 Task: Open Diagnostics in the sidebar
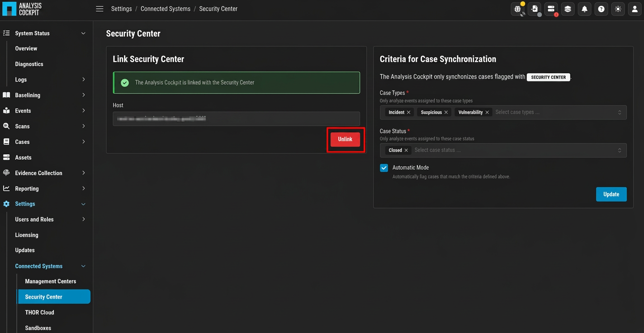29,64
